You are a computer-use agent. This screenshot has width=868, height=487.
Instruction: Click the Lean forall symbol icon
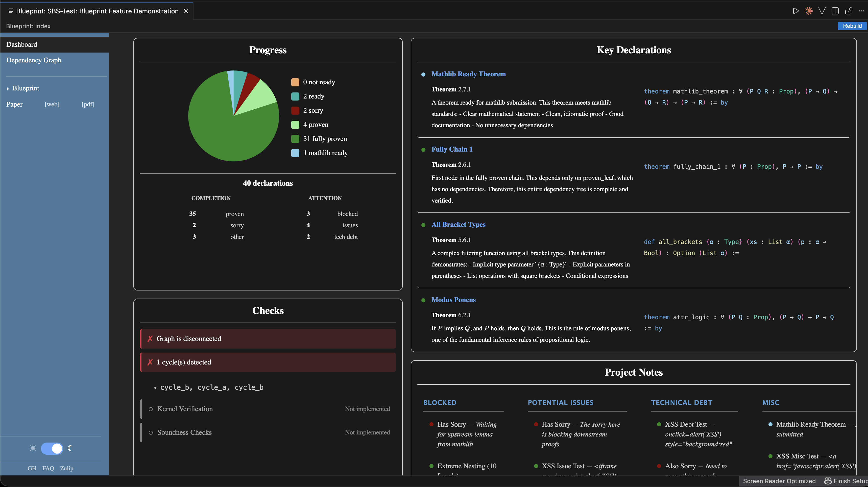[x=822, y=11]
